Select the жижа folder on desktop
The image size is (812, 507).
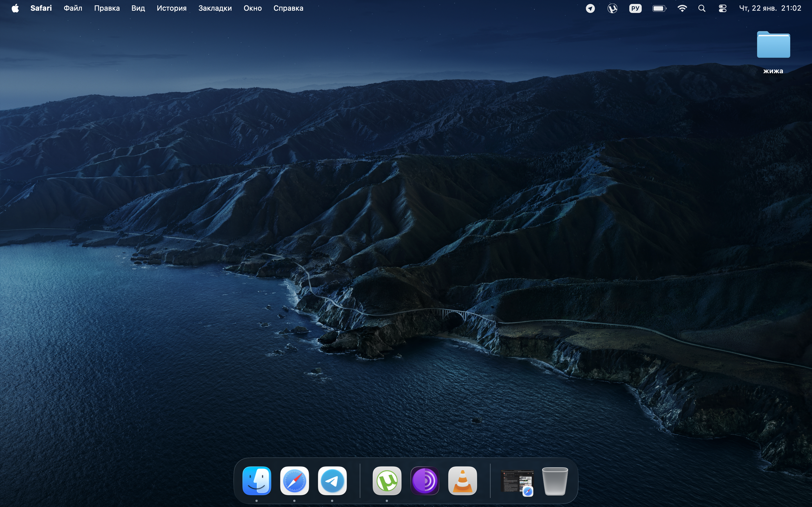[x=773, y=45]
